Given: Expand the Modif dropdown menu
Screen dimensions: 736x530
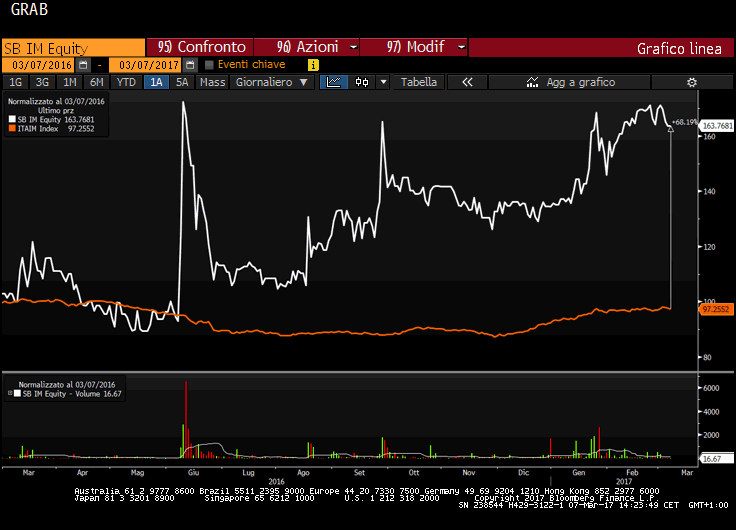Looking at the screenshot, I should coord(415,47).
